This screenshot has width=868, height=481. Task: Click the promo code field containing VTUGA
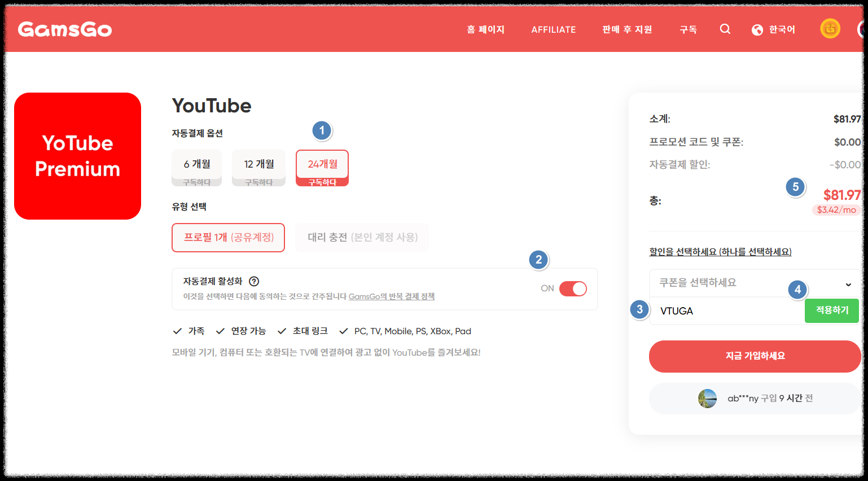tap(727, 311)
